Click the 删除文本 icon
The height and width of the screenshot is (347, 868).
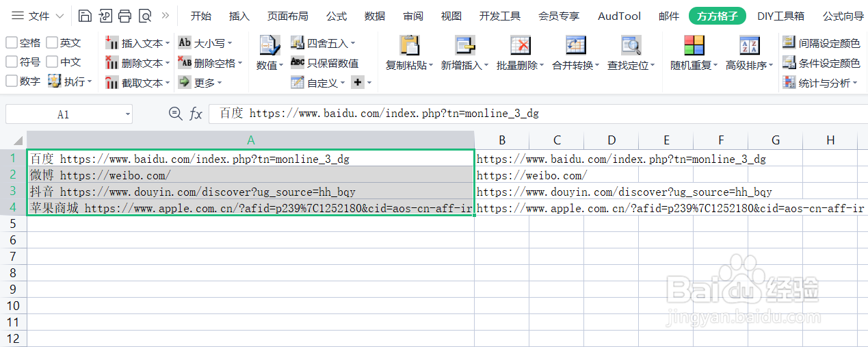pos(112,63)
